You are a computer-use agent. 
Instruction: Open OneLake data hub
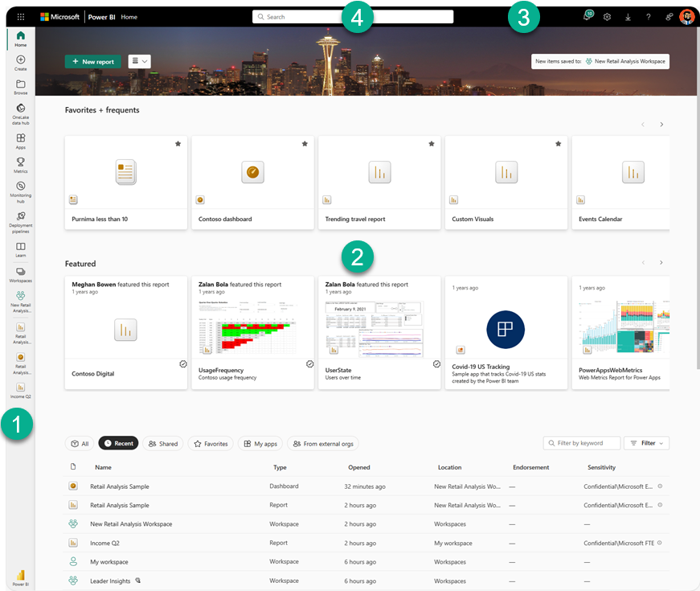pos(21,114)
